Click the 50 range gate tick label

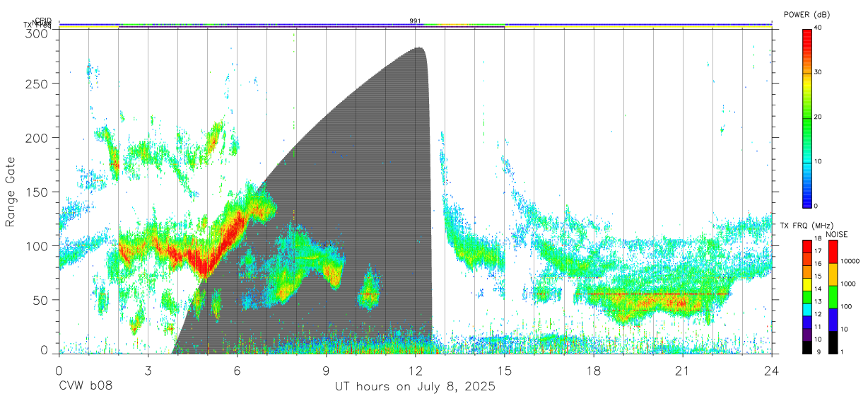coord(40,300)
